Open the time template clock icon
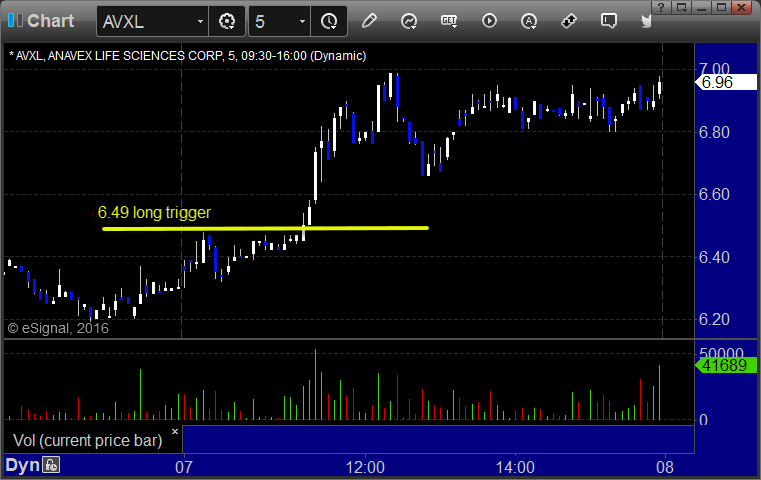This screenshot has height=480, width=761. tap(329, 21)
